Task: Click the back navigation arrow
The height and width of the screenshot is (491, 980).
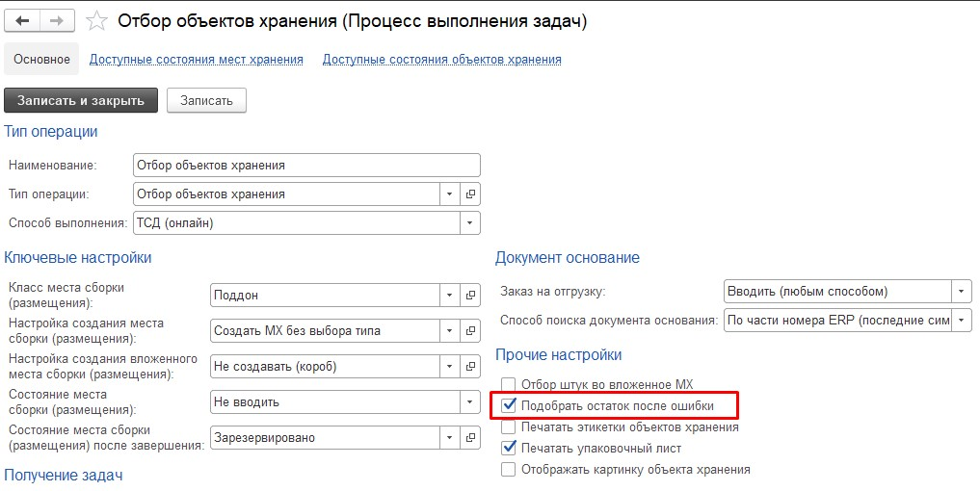Action: pyautogui.click(x=23, y=20)
